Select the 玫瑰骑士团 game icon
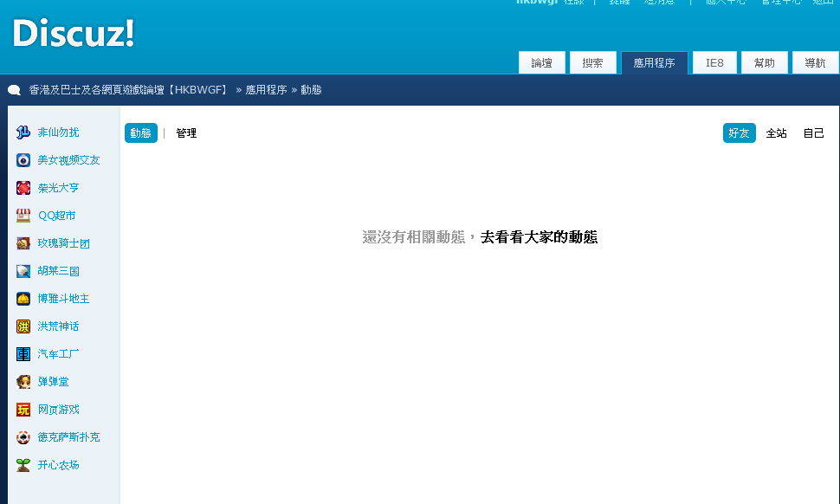Viewport: 840px width, 504px height. coord(23,243)
